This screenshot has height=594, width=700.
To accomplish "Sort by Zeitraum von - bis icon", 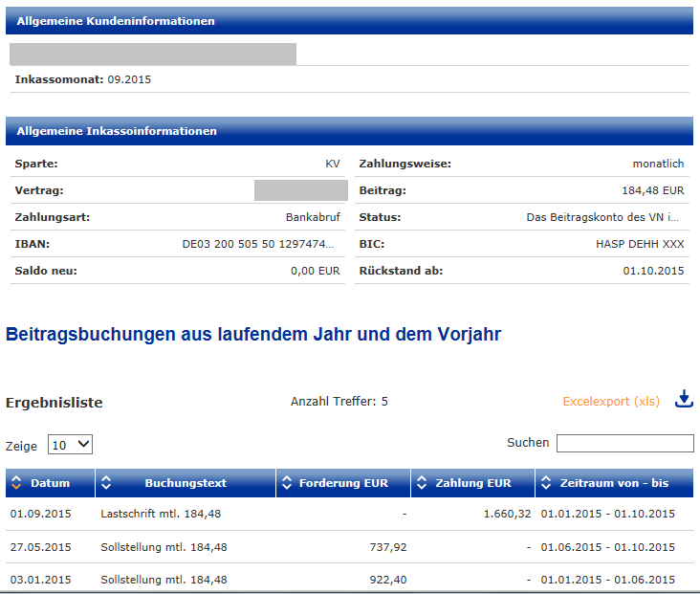I will (547, 483).
